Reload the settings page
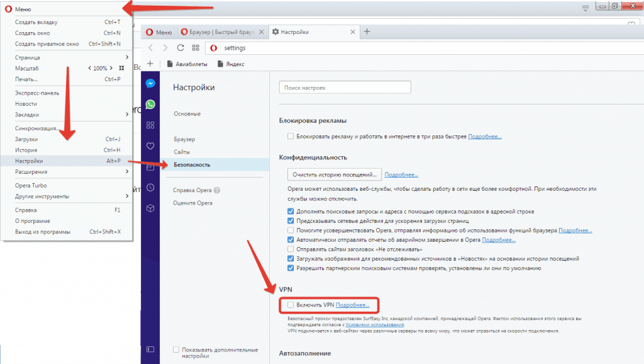The image size is (644, 364). (x=180, y=48)
